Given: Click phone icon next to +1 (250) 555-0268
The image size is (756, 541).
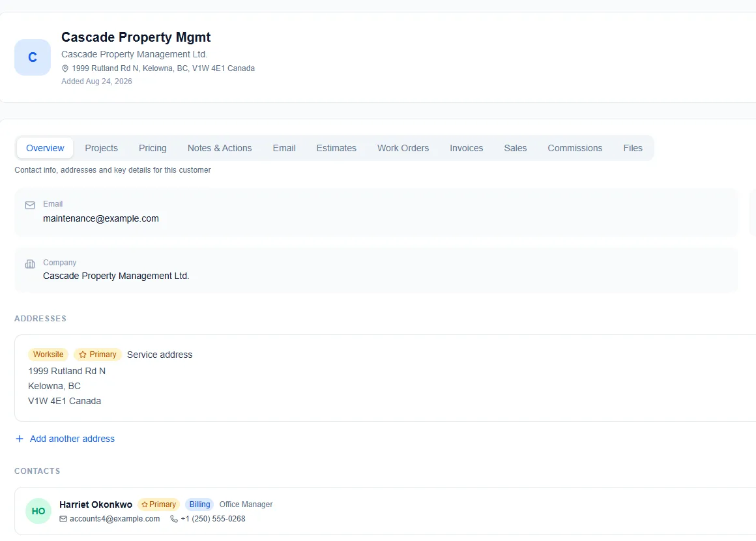Looking at the screenshot, I should 174,519.
